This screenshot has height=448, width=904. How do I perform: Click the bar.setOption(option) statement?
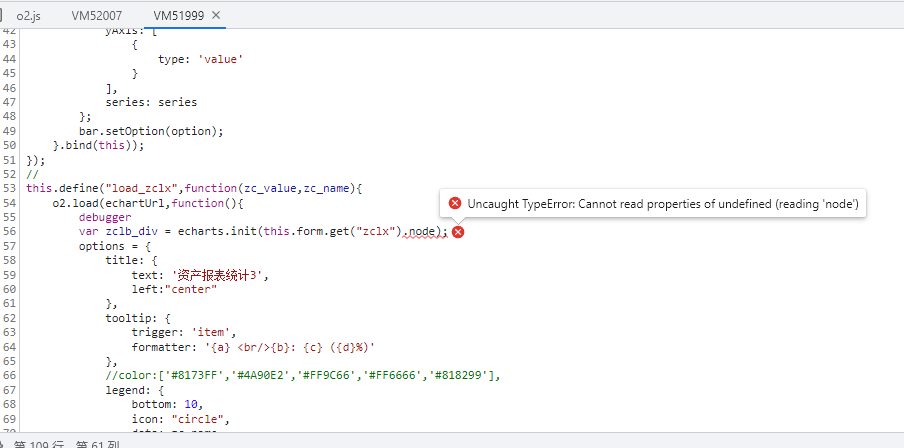[x=150, y=131]
